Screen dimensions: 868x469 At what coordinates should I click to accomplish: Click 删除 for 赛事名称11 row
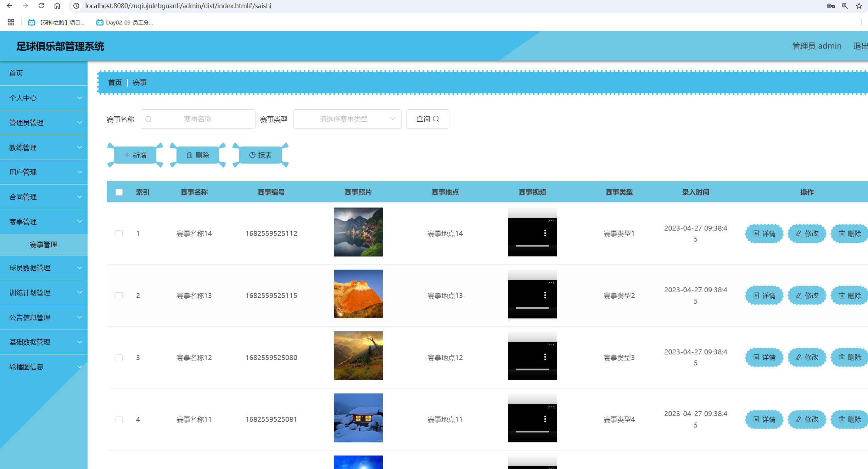(850, 420)
